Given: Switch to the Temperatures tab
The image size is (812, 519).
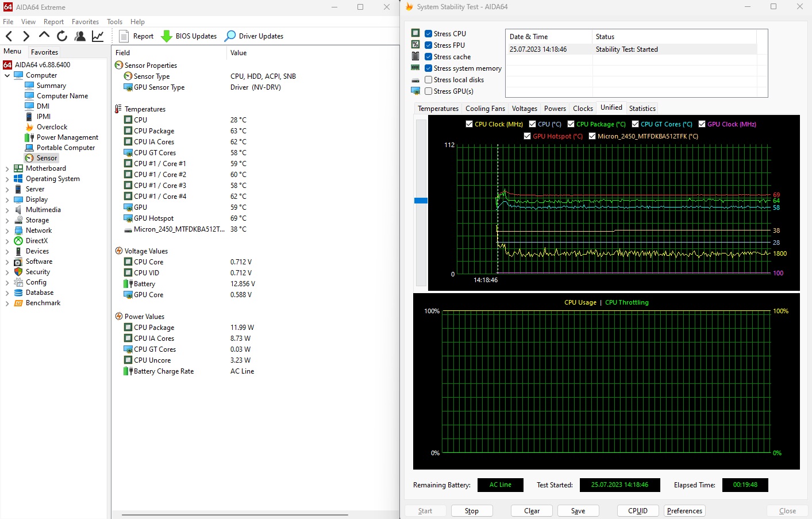Looking at the screenshot, I should pos(438,109).
